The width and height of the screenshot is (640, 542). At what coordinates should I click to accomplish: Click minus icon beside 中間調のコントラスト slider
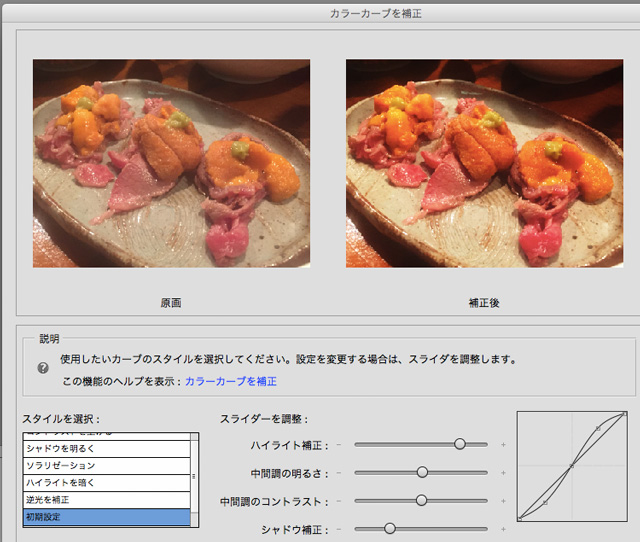(x=339, y=501)
